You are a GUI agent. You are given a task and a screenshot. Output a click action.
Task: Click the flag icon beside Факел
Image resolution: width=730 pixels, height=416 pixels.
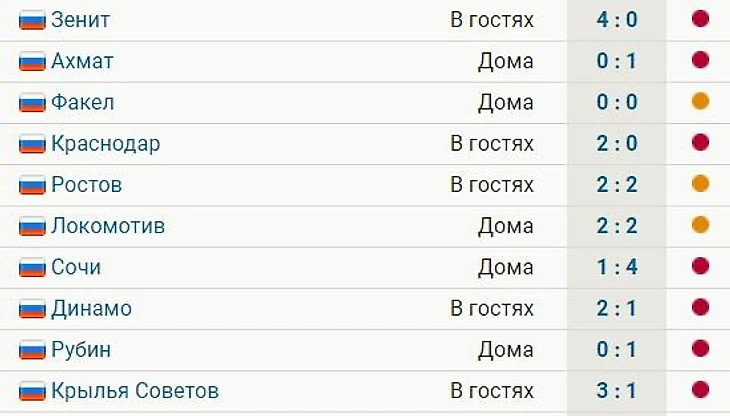(33, 102)
